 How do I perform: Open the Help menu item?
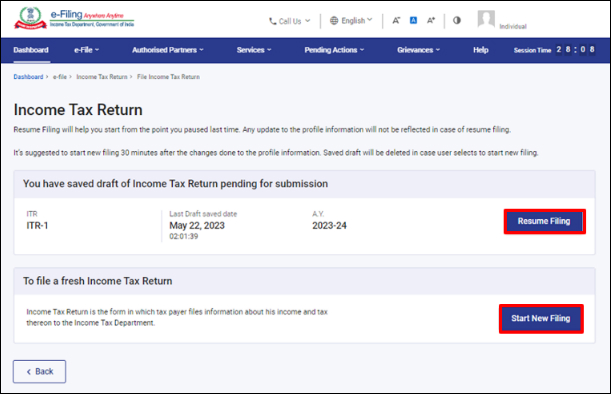pos(480,50)
